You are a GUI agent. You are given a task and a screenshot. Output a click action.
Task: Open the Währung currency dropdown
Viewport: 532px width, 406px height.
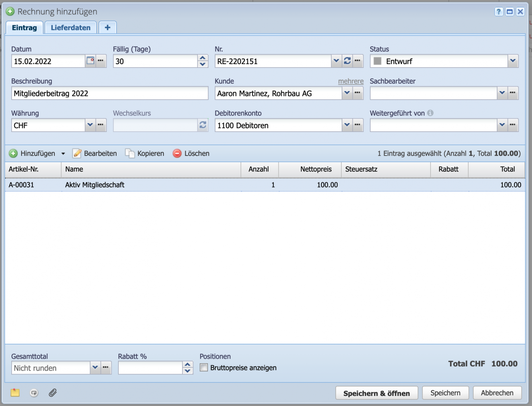pyautogui.click(x=90, y=125)
